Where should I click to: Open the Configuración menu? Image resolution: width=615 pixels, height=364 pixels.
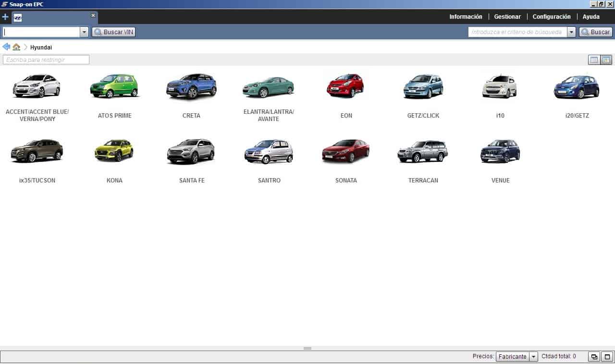[x=552, y=17]
